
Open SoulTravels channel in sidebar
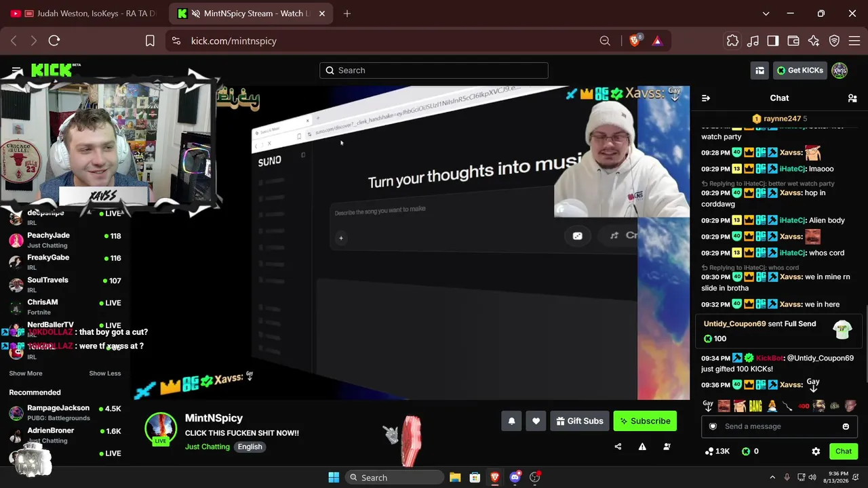pos(65,285)
